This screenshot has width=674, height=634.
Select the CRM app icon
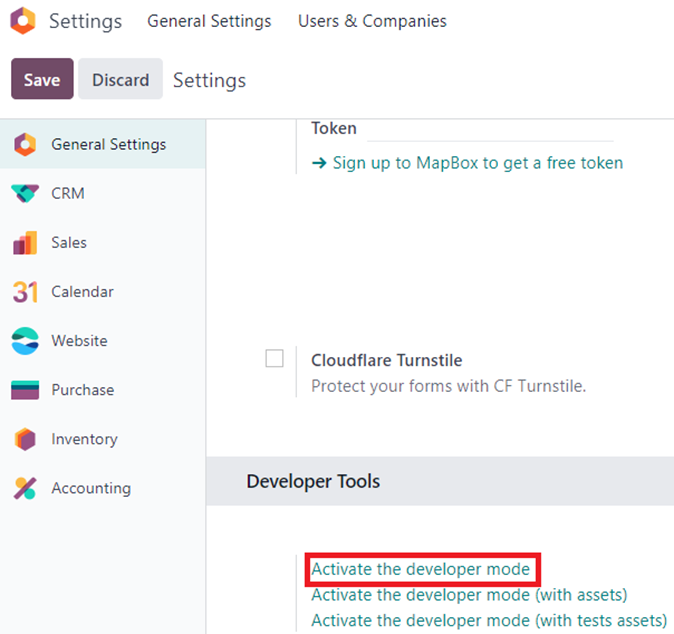click(x=25, y=193)
